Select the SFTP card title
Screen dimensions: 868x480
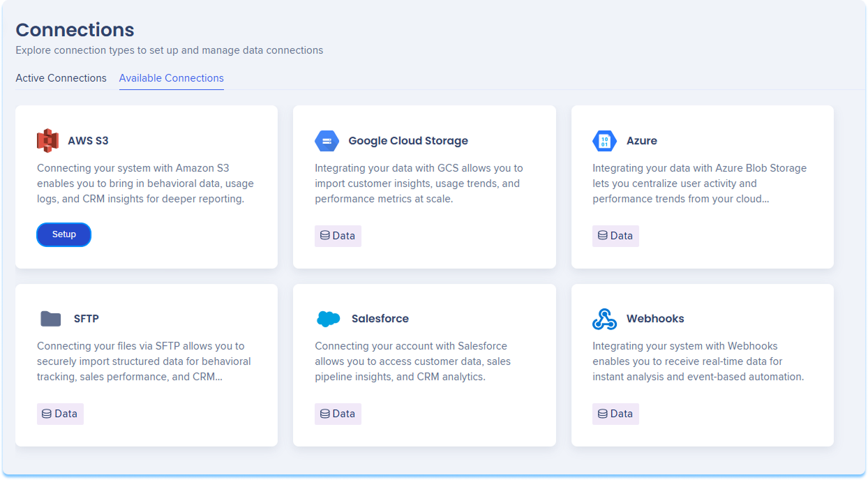point(87,319)
